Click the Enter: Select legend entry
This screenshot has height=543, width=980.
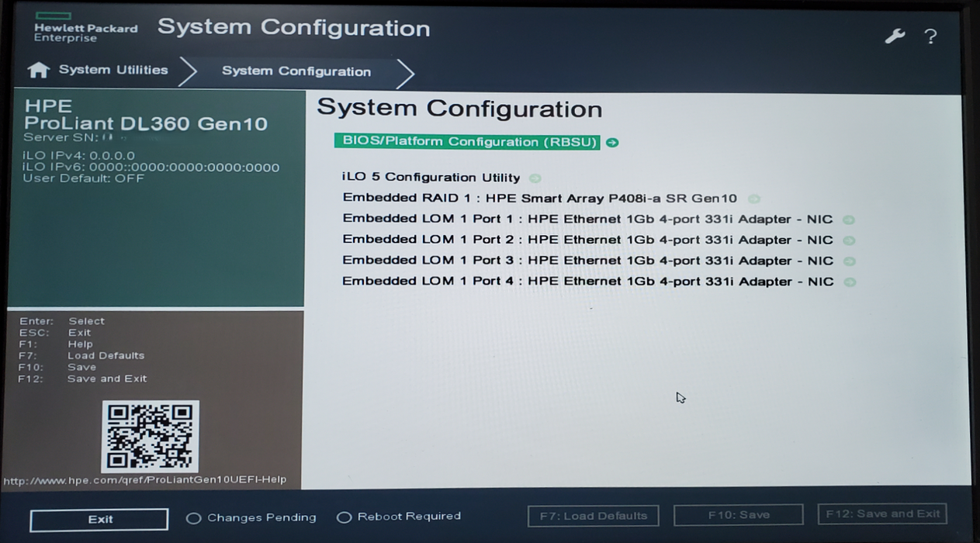click(x=61, y=321)
